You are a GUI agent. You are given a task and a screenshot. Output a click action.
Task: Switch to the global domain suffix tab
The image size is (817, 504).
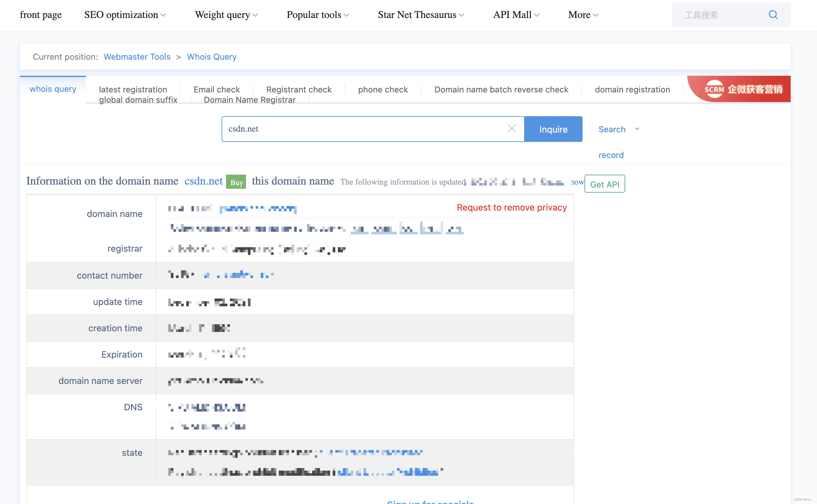click(x=138, y=100)
